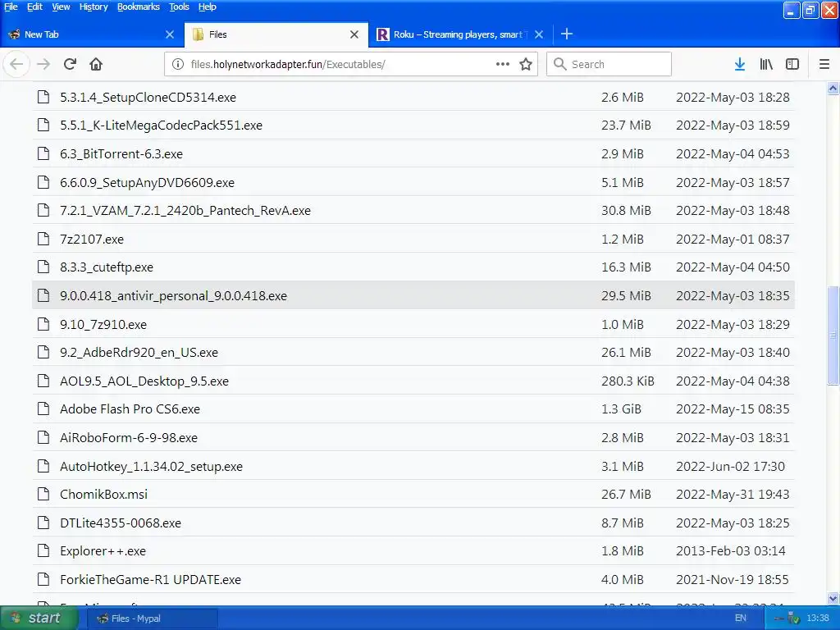This screenshot has width=840, height=630.
Task: Click file icon beside 6.3_BitTorrent-6.3.exe
Action: pyautogui.click(x=43, y=153)
